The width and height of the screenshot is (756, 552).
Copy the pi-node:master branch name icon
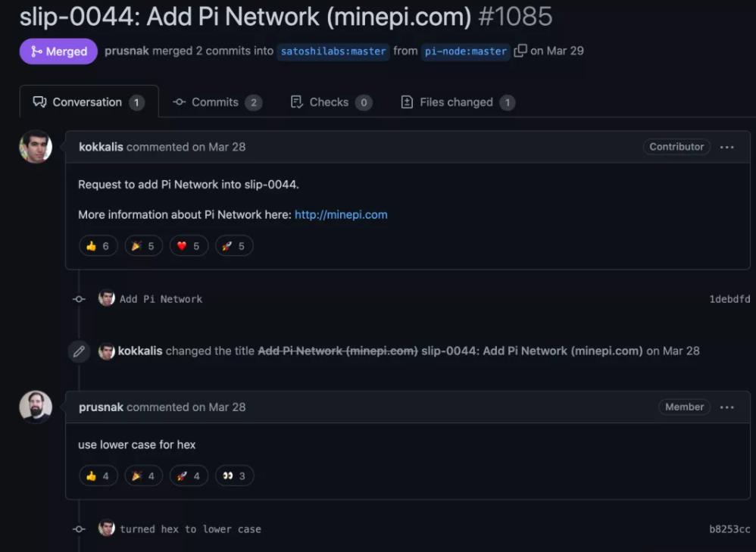click(520, 51)
